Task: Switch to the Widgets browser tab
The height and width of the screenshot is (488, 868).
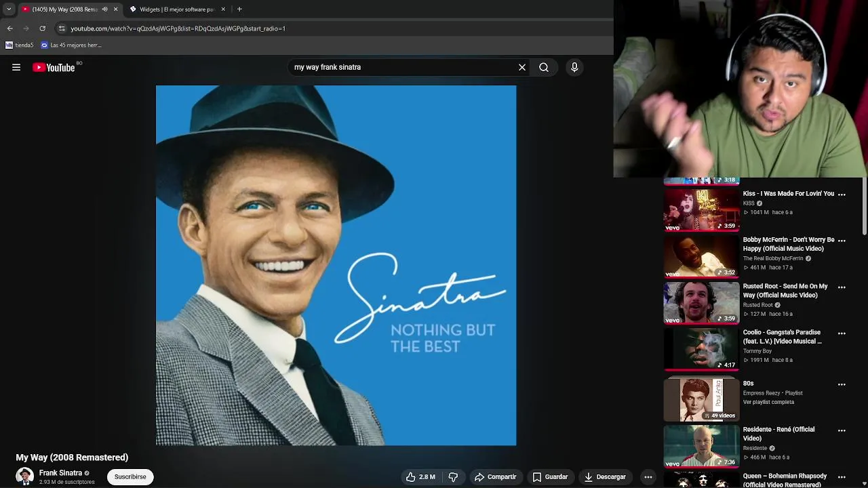Action: (176, 9)
